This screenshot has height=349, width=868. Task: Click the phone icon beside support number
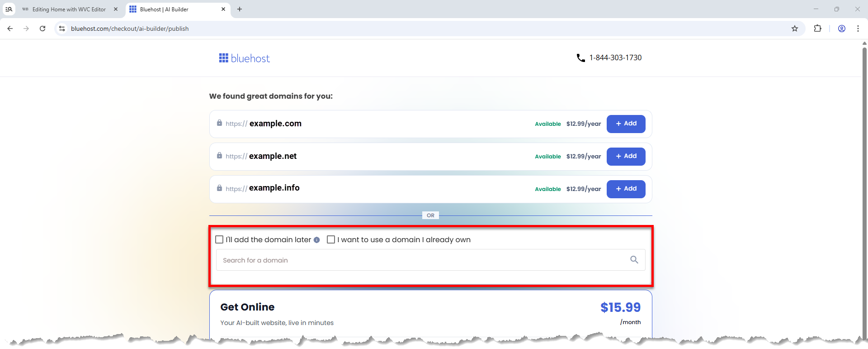coord(581,58)
